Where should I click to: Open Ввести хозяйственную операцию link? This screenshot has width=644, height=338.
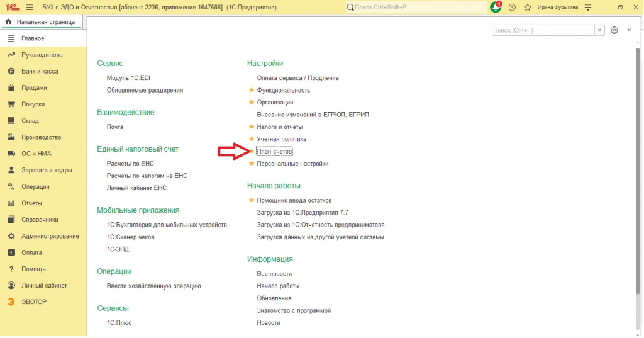(153, 286)
